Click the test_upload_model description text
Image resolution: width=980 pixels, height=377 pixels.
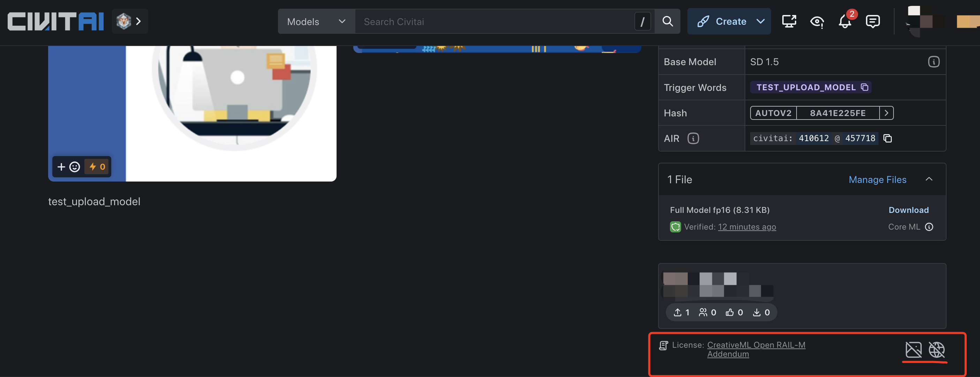95,201
